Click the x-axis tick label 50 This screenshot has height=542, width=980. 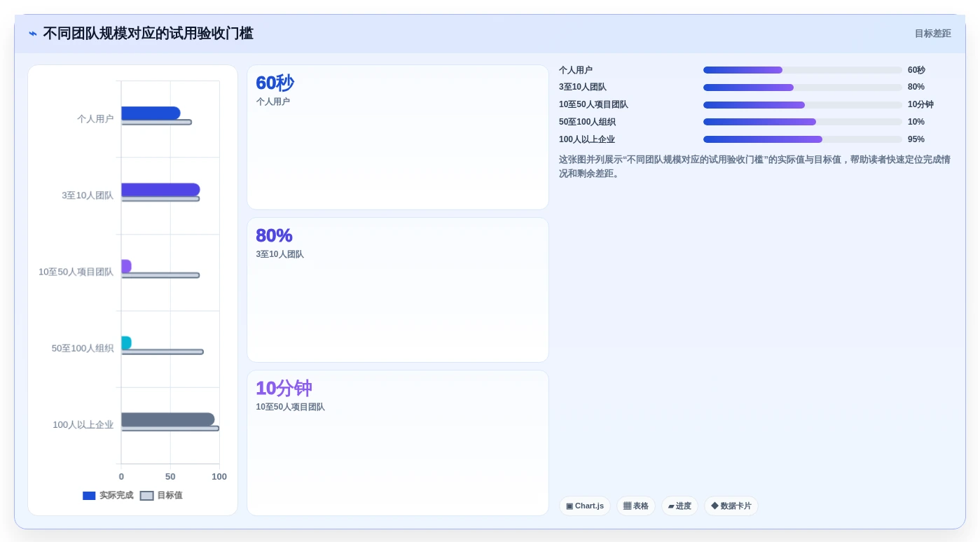(170, 477)
